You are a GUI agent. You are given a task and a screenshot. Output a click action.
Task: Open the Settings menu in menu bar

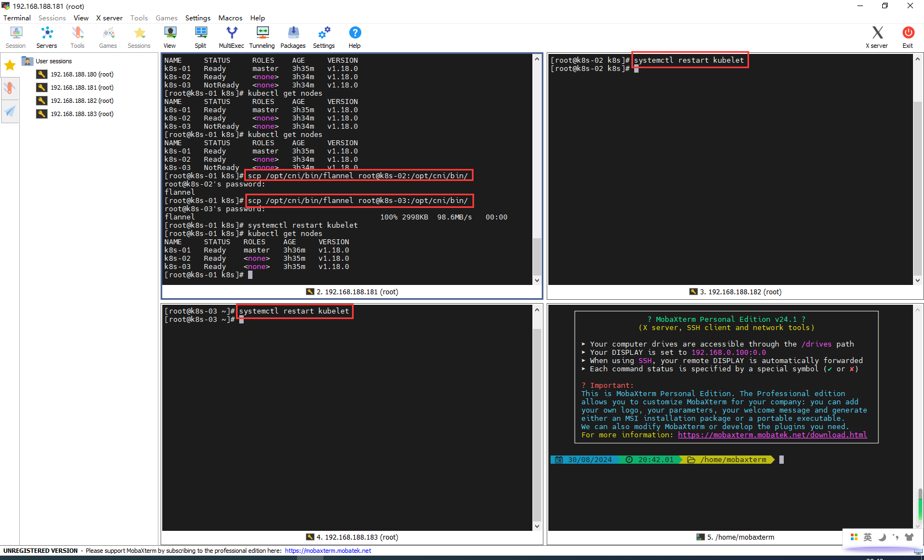[198, 18]
